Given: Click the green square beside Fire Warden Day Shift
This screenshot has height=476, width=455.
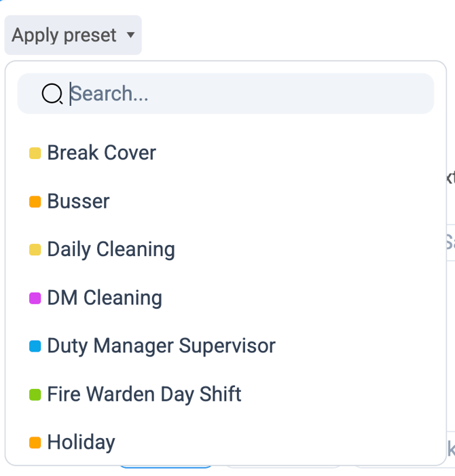Looking at the screenshot, I should (x=35, y=395).
